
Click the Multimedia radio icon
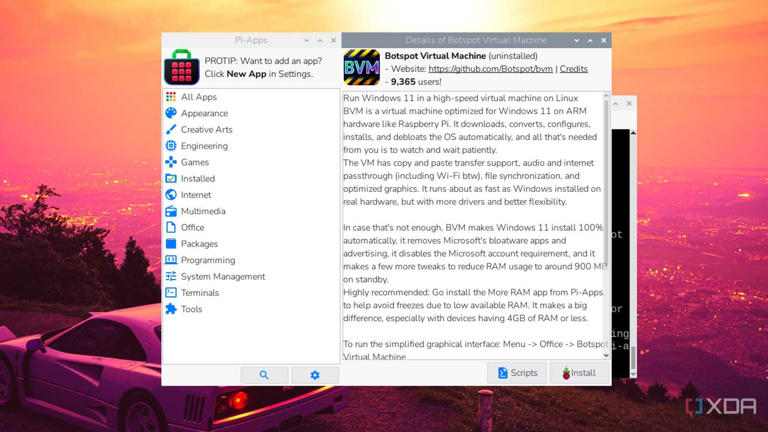click(170, 211)
